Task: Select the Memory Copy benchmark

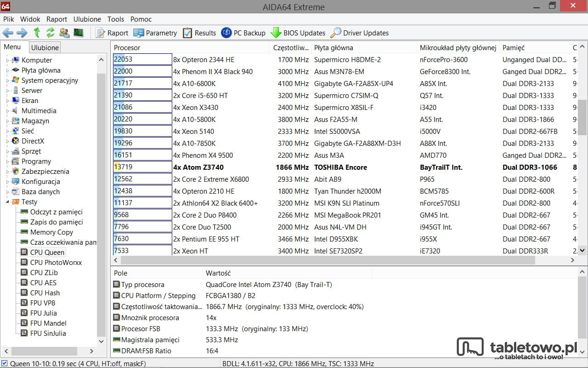Action: pos(51,232)
